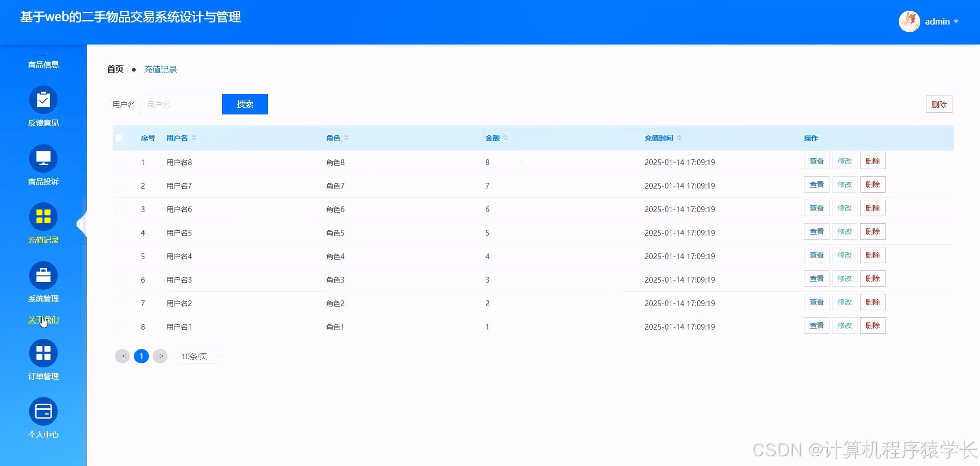The height and width of the screenshot is (466, 980).
Task: Sort by 金额 column arrows
Action: pyautogui.click(x=506, y=138)
